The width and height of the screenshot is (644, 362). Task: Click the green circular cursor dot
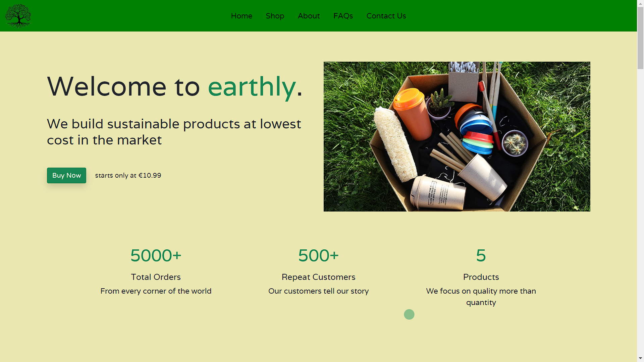pyautogui.click(x=409, y=314)
